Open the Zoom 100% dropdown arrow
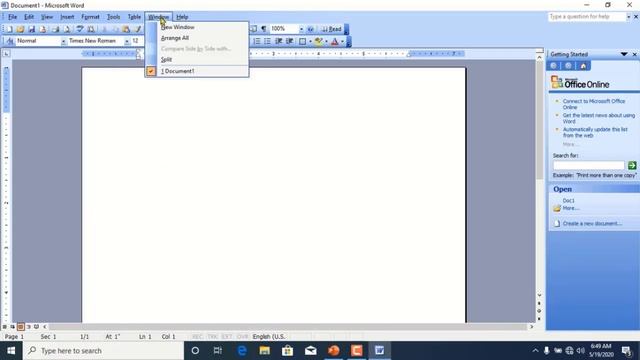 point(301,29)
